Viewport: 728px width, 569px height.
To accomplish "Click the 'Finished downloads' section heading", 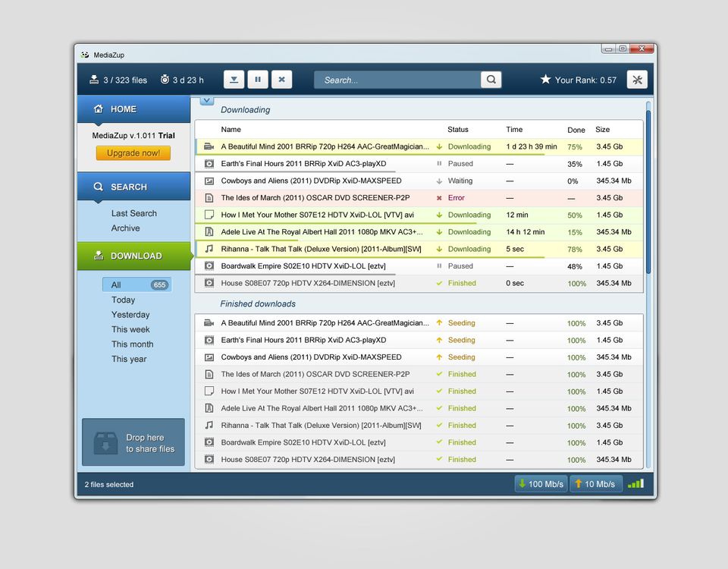I will click(x=258, y=303).
